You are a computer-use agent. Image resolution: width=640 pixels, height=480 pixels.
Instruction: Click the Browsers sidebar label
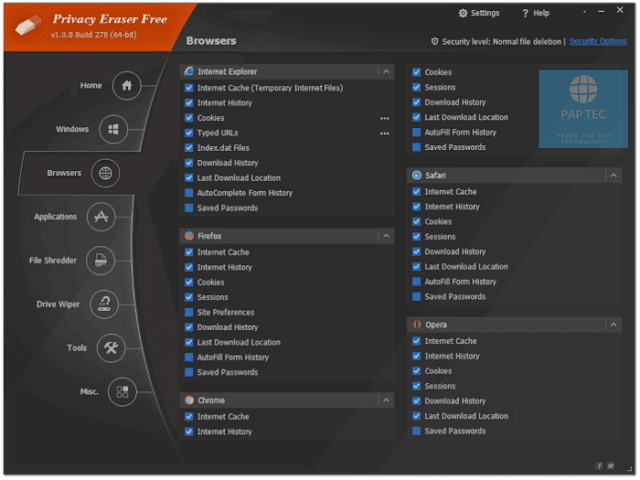(x=64, y=173)
